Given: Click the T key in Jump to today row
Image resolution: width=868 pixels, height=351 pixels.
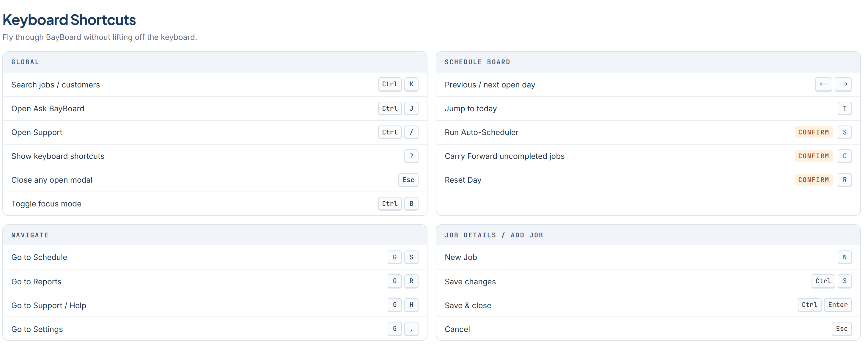Looking at the screenshot, I should (x=845, y=109).
